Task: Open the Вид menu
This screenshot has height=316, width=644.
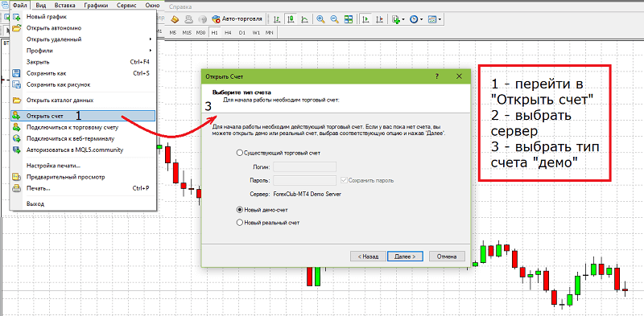Action: coord(41,6)
